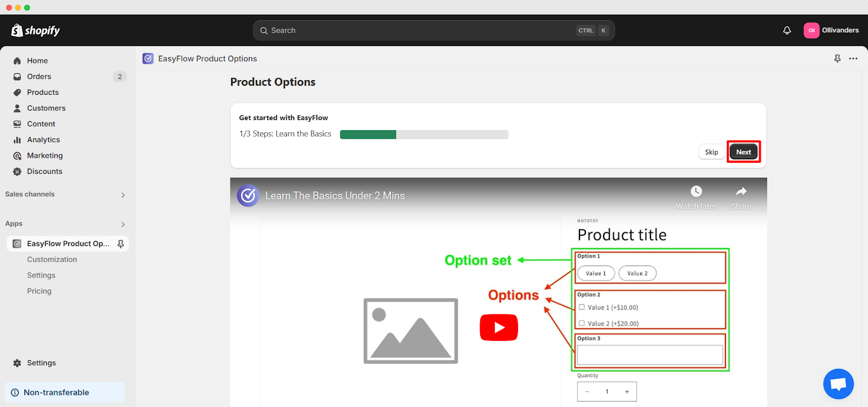
Task: Click the Content icon in sidebar
Action: 17,124
